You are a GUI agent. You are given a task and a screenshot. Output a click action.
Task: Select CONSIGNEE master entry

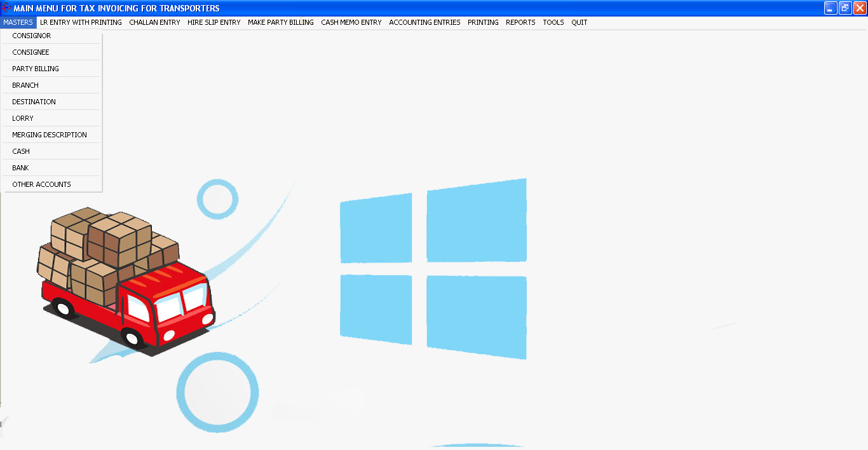[x=31, y=51]
